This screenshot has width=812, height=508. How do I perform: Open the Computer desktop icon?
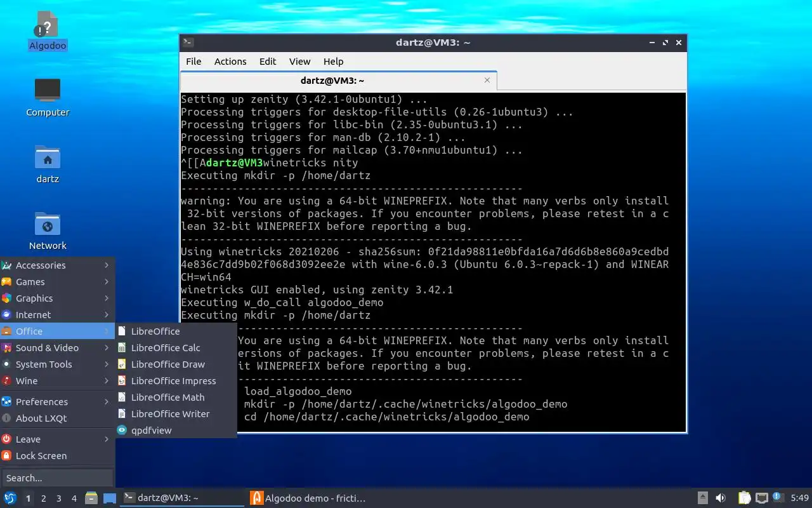[x=48, y=97]
